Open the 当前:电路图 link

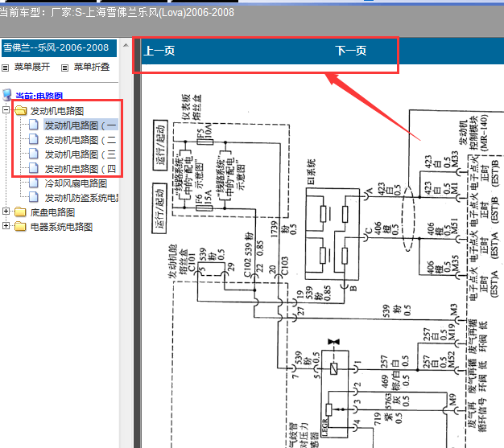pos(39,96)
